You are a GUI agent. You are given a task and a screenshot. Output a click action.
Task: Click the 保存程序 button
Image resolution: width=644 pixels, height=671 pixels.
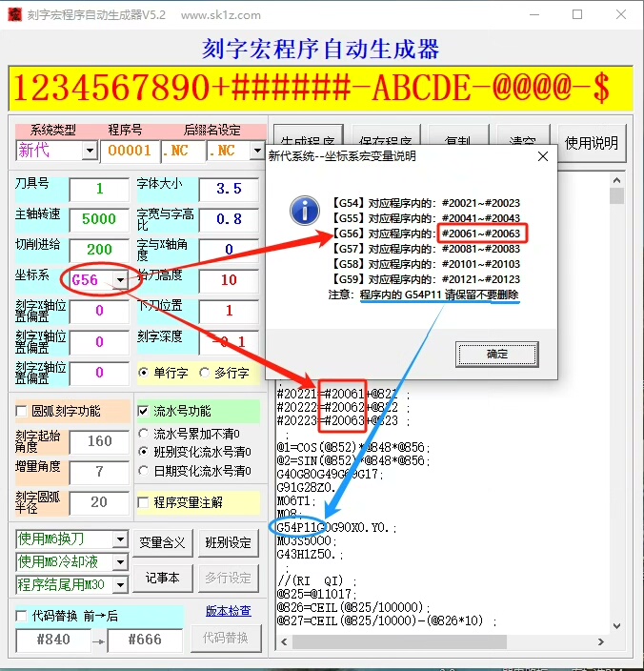(x=386, y=136)
